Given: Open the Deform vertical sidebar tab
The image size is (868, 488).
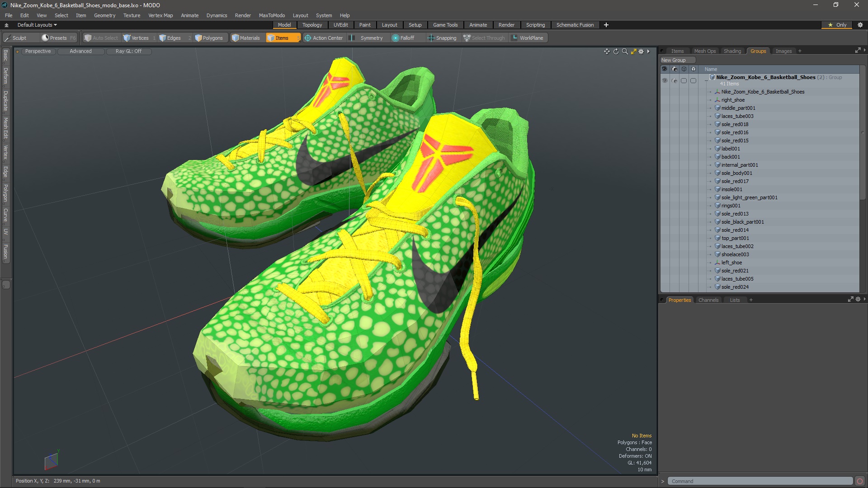Looking at the screenshot, I should 5,76.
